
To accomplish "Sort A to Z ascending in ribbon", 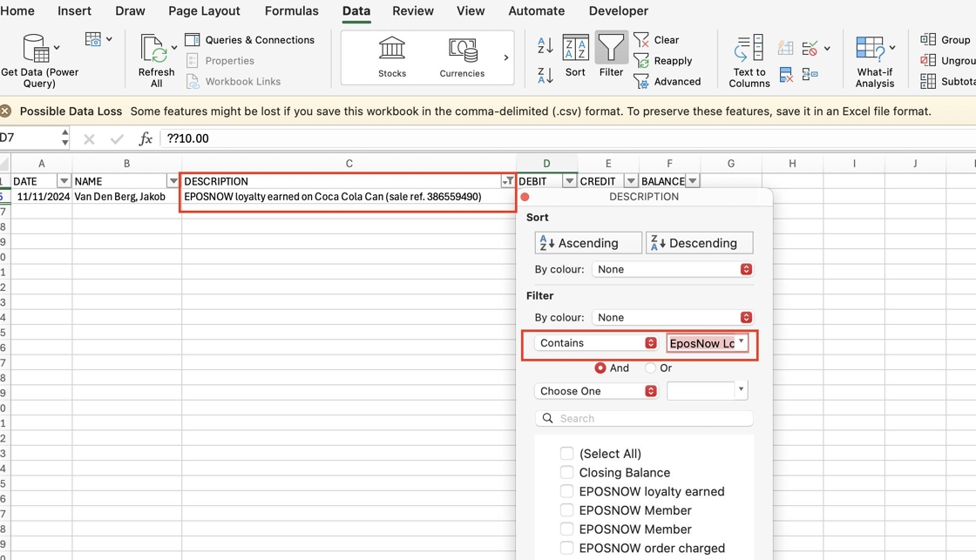I will tap(546, 44).
